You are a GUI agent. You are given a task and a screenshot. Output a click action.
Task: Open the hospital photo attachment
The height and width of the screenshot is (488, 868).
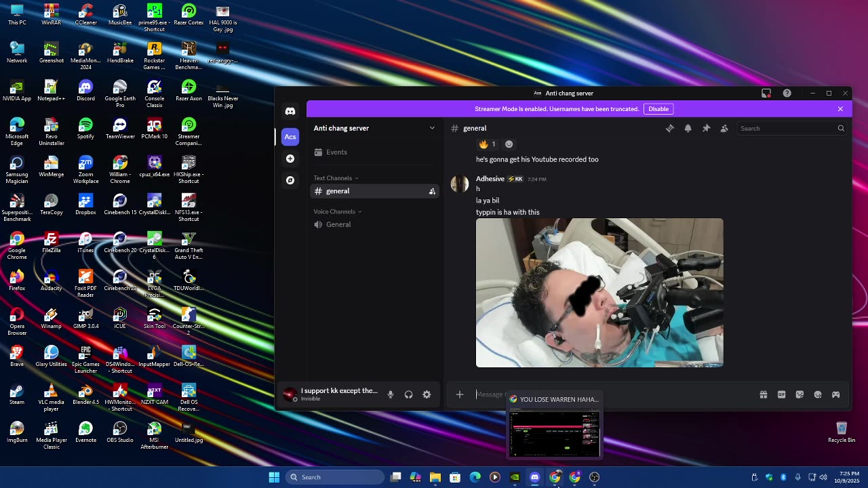pyautogui.click(x=599, y=293)
